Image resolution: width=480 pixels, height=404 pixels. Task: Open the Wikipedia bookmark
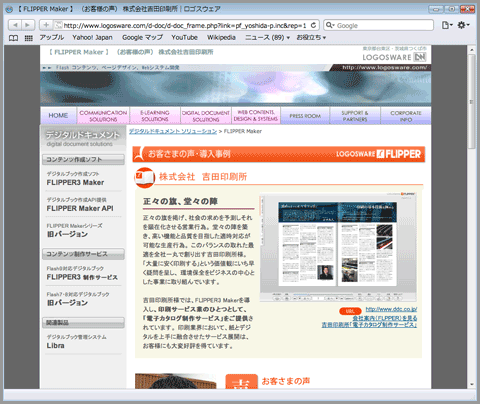point(221,37)
